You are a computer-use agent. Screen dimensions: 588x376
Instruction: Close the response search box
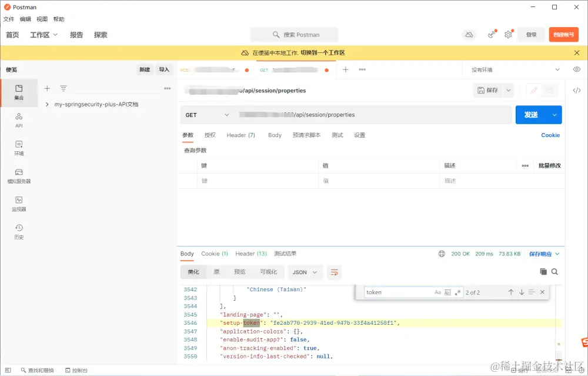click(x=542, y=292)
